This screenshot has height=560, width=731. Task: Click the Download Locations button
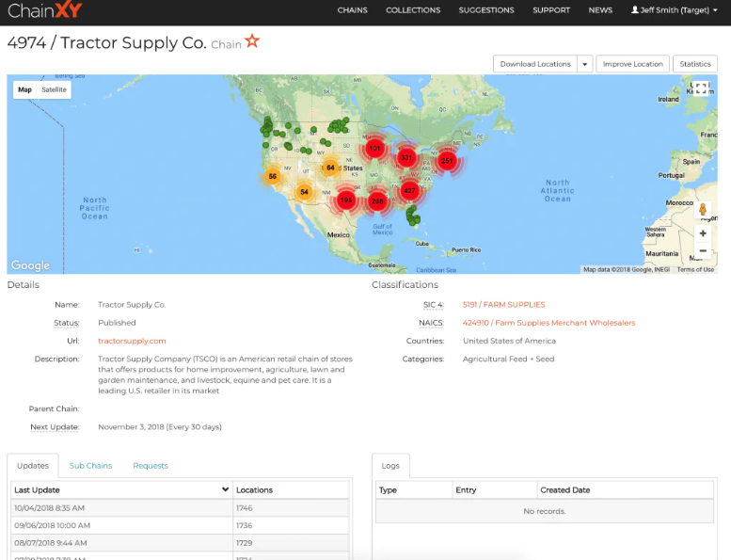click(x=535, y=64)
